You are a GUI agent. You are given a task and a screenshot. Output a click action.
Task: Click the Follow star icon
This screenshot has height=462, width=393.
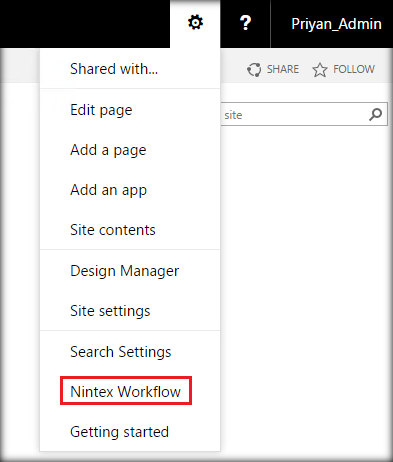click(x=320, y=70)
